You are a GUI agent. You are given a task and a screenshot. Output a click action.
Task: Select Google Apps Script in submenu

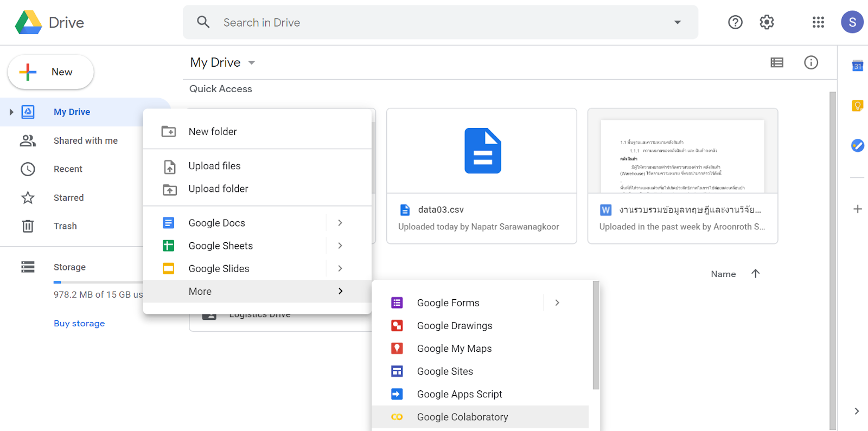[480, 394]
